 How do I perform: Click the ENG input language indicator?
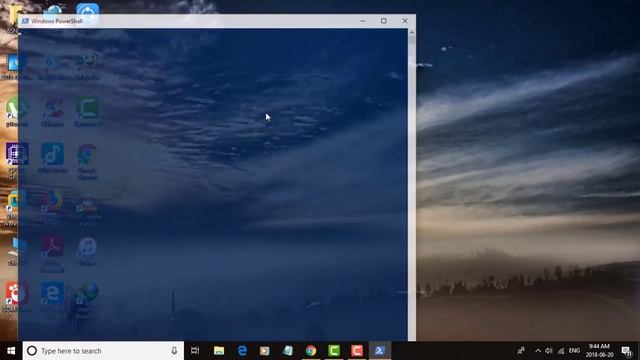pos(574,351)
